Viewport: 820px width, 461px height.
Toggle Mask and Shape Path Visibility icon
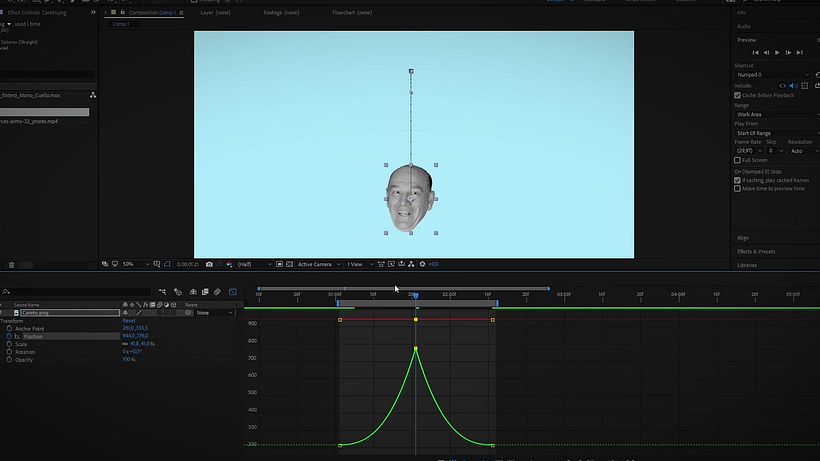(167, 264)
